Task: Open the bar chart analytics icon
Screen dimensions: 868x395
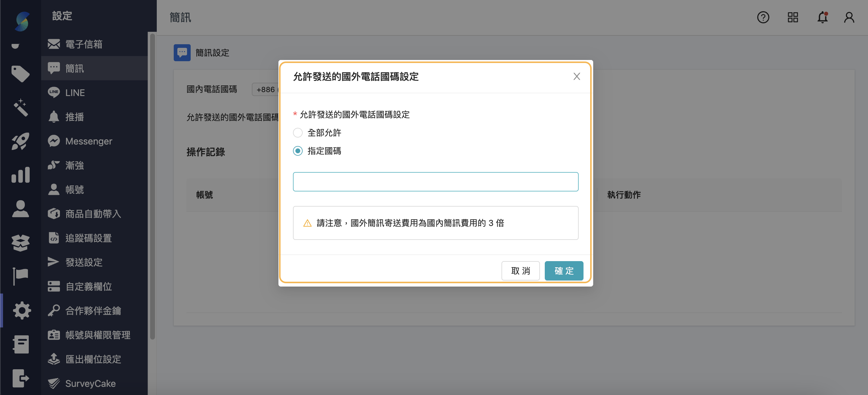Action: tap(21, 175)
